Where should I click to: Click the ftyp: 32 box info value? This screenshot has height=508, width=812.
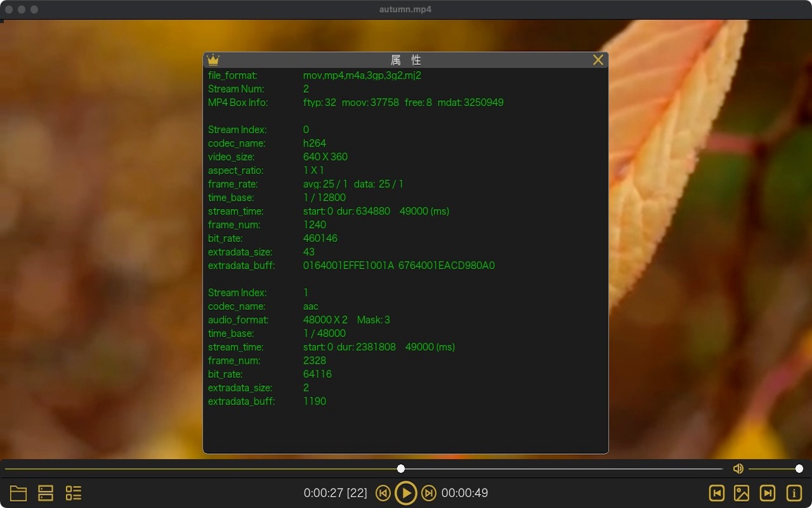(320, 102)
